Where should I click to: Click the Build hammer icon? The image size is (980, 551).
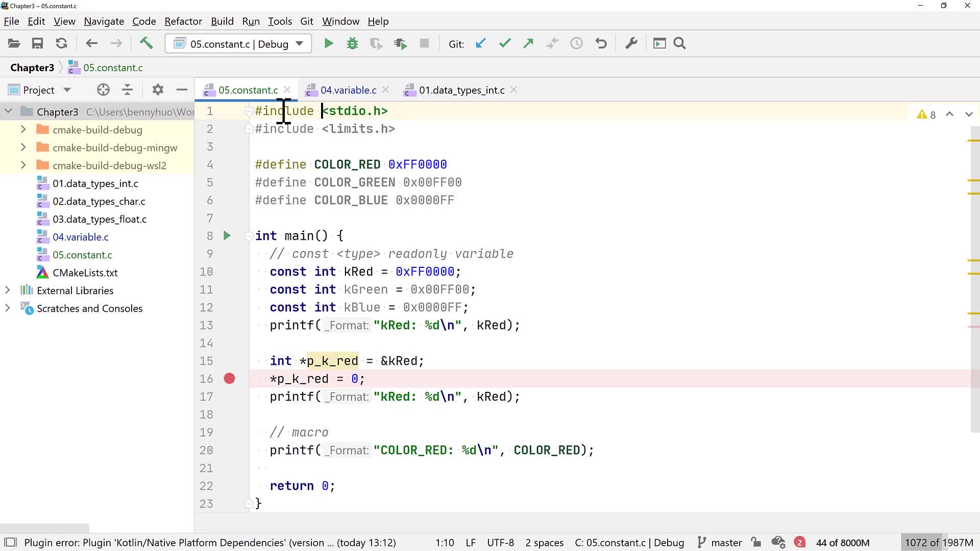pyautogui.click(x=146, y=43)
